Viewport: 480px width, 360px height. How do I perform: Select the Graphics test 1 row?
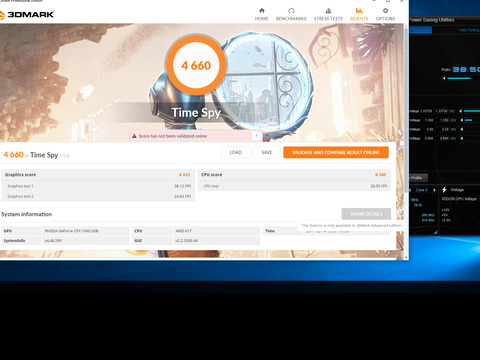98,186
